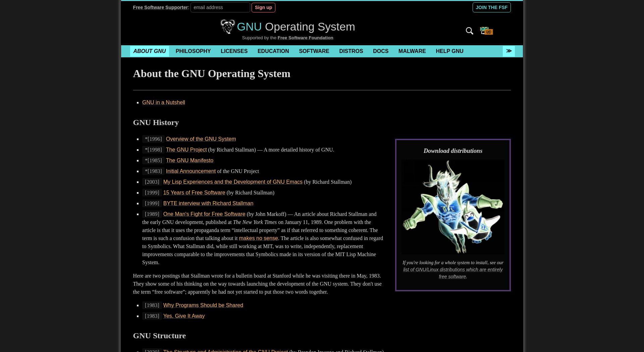This screenshot has height=352, width=644.
Task: Focus the email address input field
Action: click(x=220, y=7)
